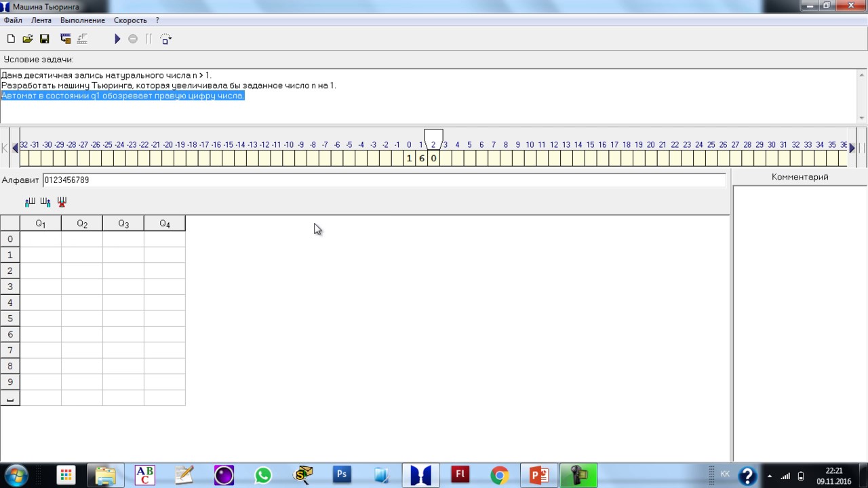Click inside the Алфавит input field

tap(384, 180)
